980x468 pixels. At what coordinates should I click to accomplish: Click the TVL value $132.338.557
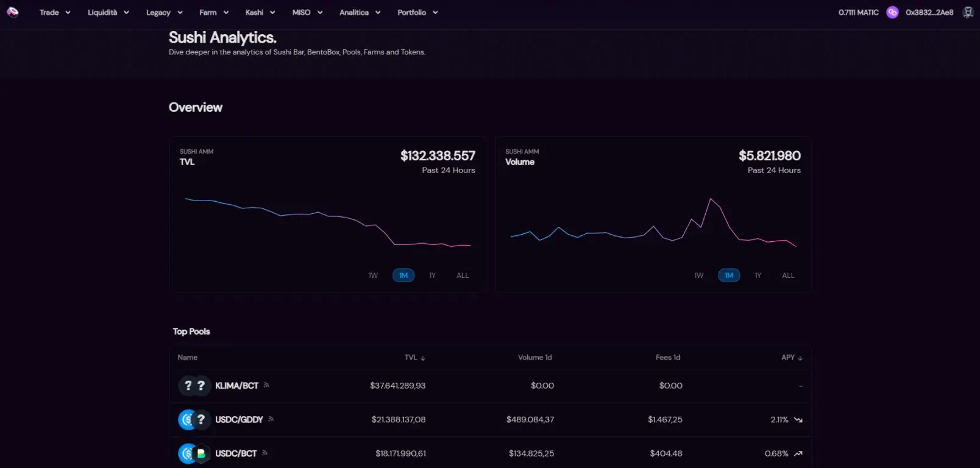coord(438,156)
